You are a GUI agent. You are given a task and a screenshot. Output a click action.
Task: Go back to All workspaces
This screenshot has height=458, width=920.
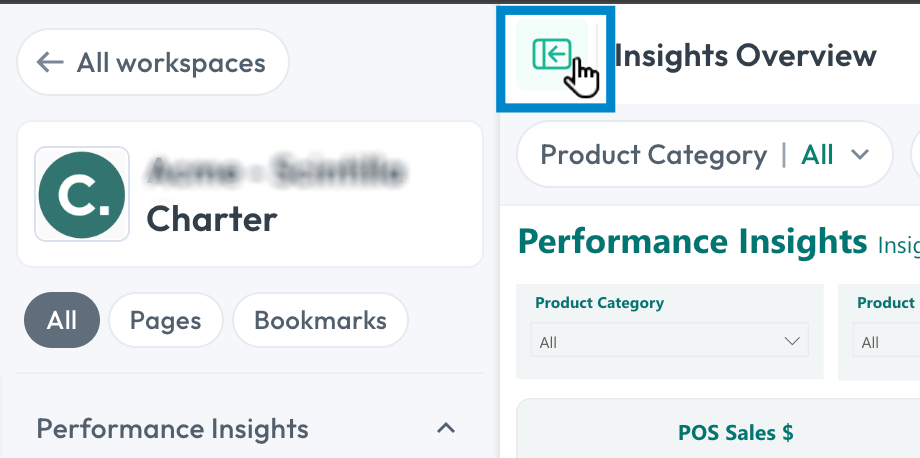click(x=153, y=62)
